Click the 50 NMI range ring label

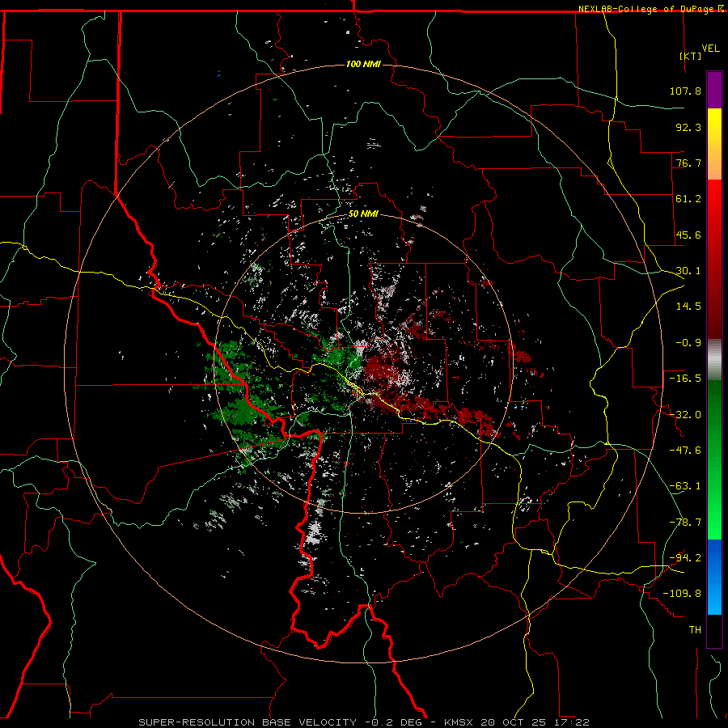point(363,214)
